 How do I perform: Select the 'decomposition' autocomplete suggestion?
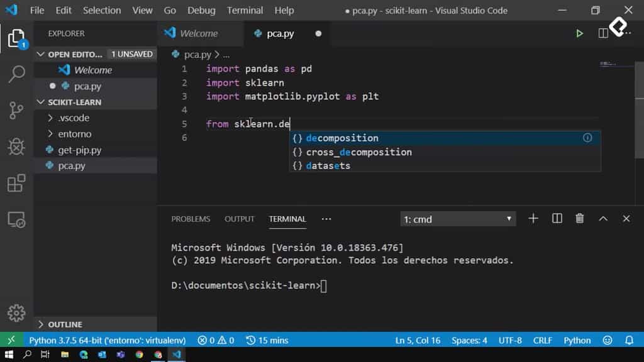pyautogui.click(x=343, y=138)
